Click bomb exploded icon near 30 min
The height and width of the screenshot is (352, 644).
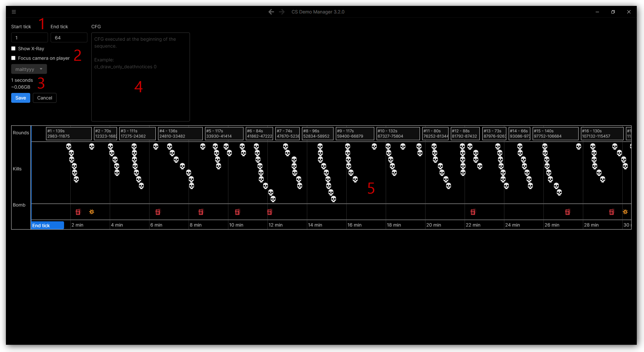pyautogui.click(x=625, y=212)
